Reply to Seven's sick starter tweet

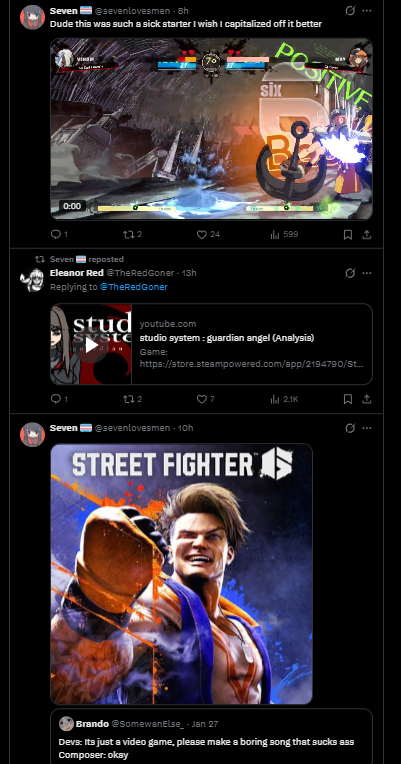tap(59, 234)
